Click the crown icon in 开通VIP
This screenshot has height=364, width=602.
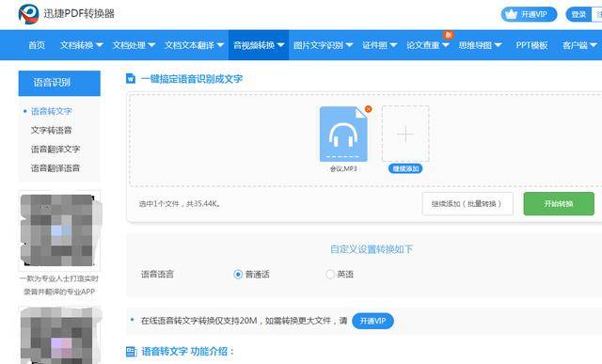[x=512, y=15]
